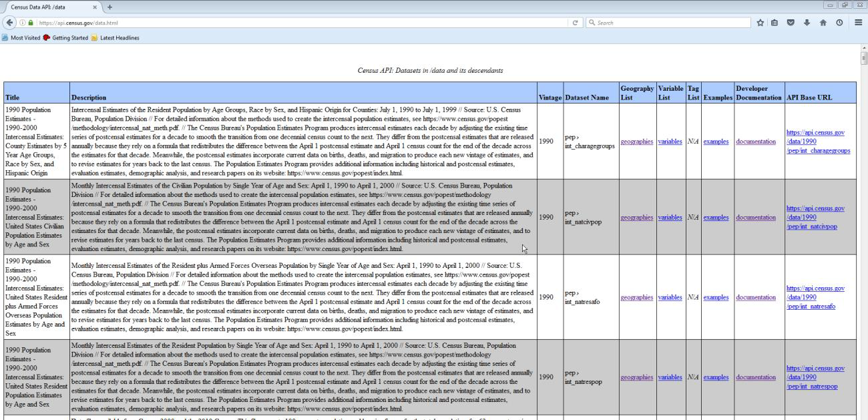Open API URL ending int_natresafo

[815, 297]
